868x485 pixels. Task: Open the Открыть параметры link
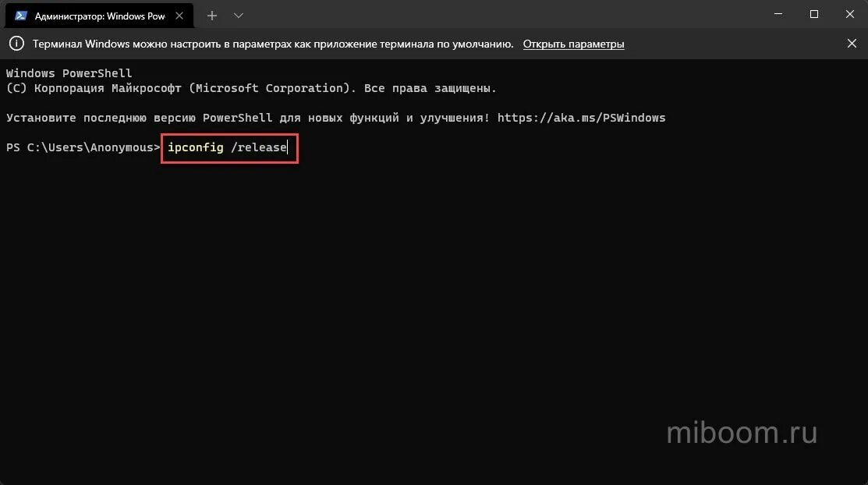coord(573,44)
